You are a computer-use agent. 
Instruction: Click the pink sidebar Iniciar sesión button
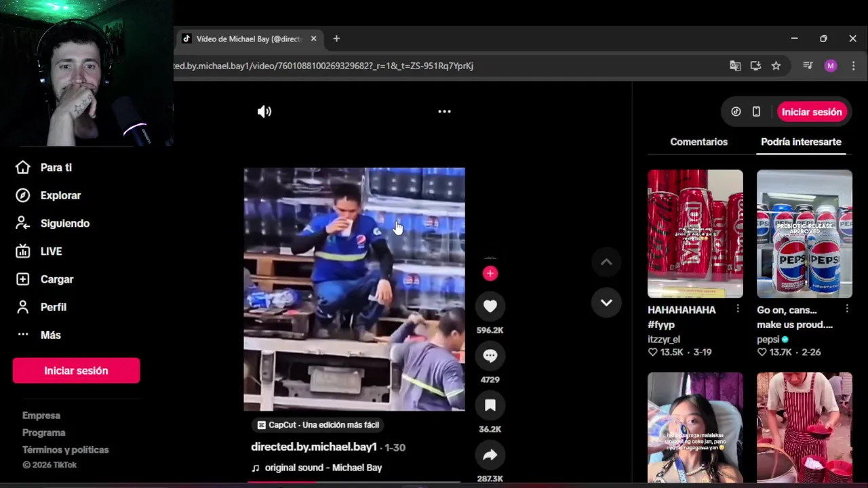(76, 371)
